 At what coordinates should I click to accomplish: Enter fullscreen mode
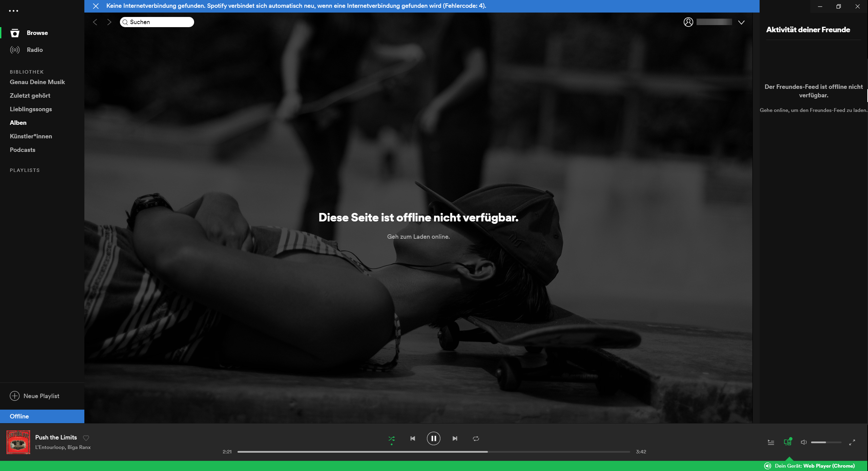click(852, 442)
